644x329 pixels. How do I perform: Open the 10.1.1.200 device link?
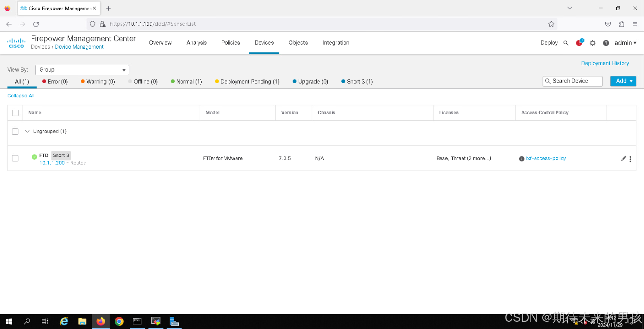[52, 163]
